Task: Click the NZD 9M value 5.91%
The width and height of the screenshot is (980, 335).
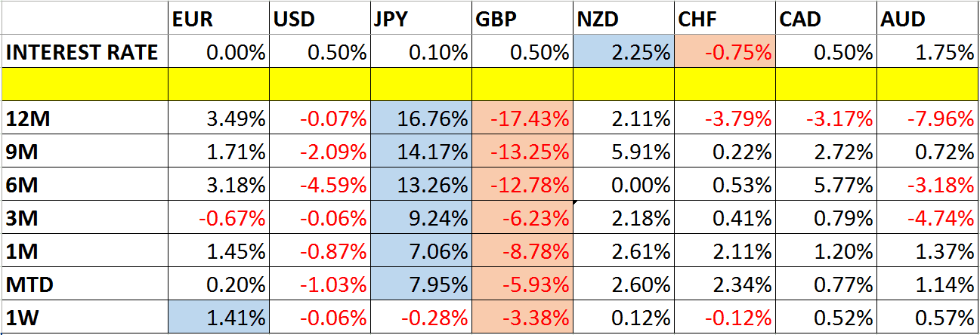Action: [x=623, y=152]
